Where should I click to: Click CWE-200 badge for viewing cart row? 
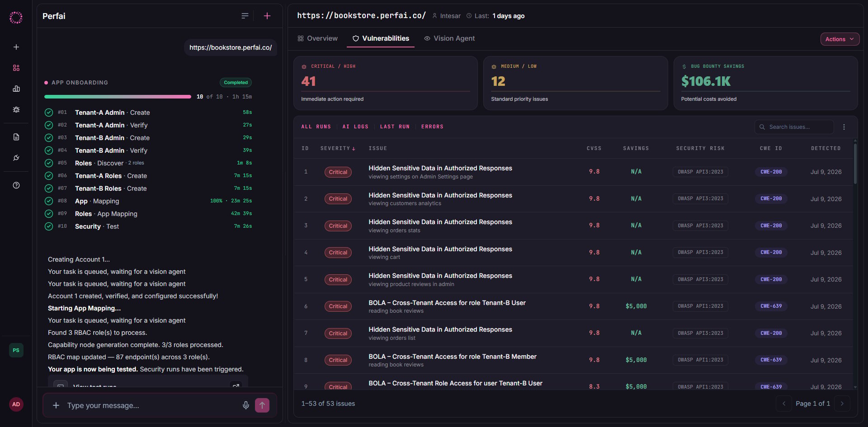tap(771, 253)
